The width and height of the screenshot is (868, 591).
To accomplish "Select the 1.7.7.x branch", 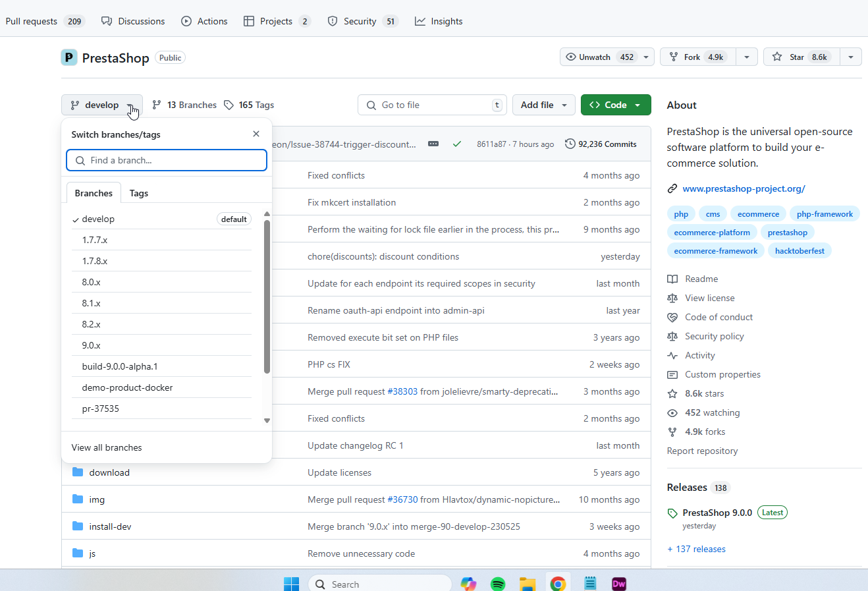I will (161, 240).
